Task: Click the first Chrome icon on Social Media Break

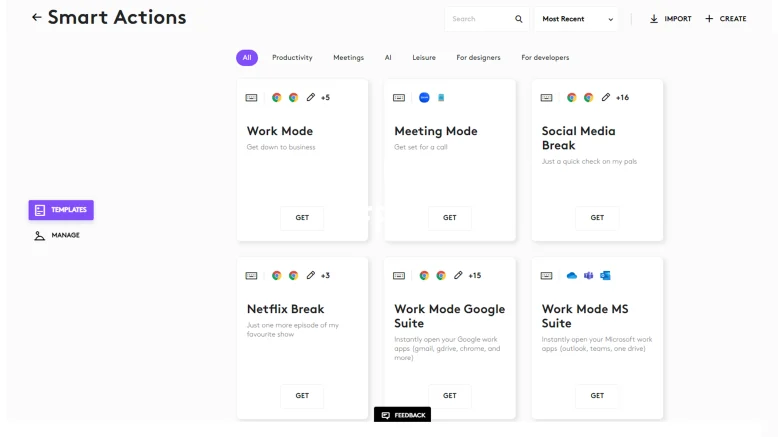Action: [x=572, y=98]
